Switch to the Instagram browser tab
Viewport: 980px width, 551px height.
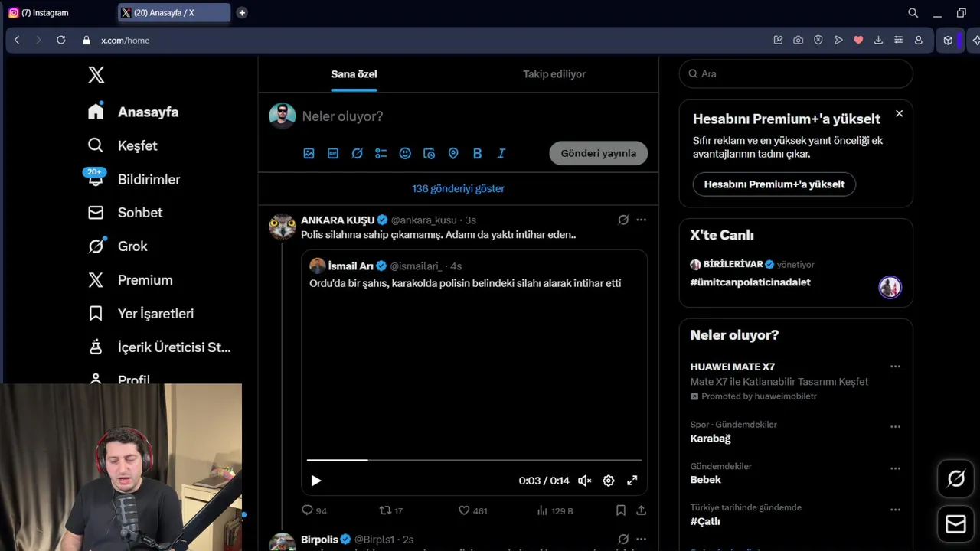[x=57, y=13]
